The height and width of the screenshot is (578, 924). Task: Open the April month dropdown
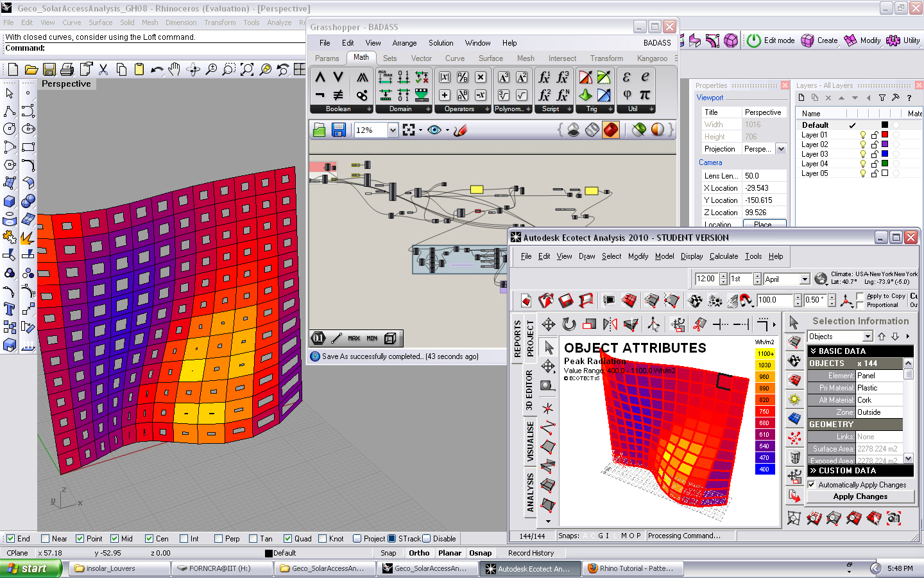805,279
